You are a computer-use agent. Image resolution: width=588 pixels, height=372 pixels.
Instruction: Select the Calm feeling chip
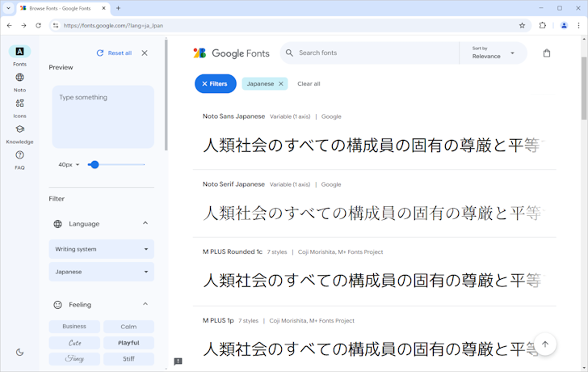pyautogui.click(x=128, y=327)
